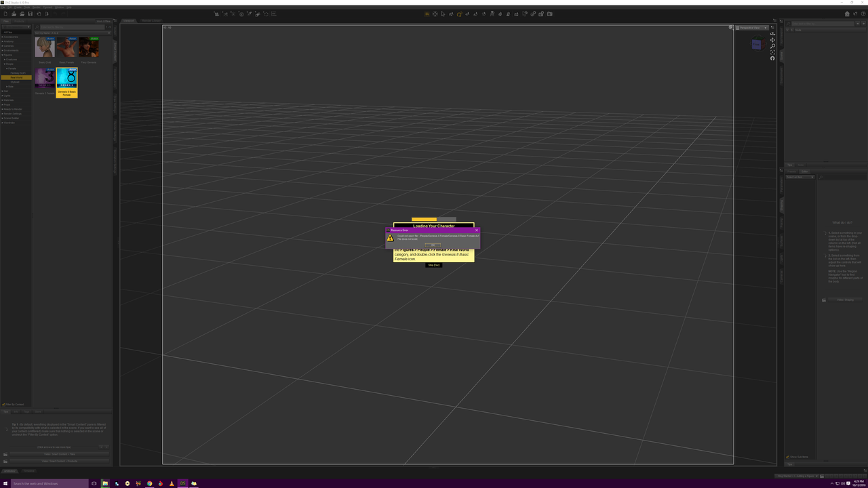This screenshot has width=868, height=488.
Task: Click the Stop (Esc) tutorial button
Action: 433,265
